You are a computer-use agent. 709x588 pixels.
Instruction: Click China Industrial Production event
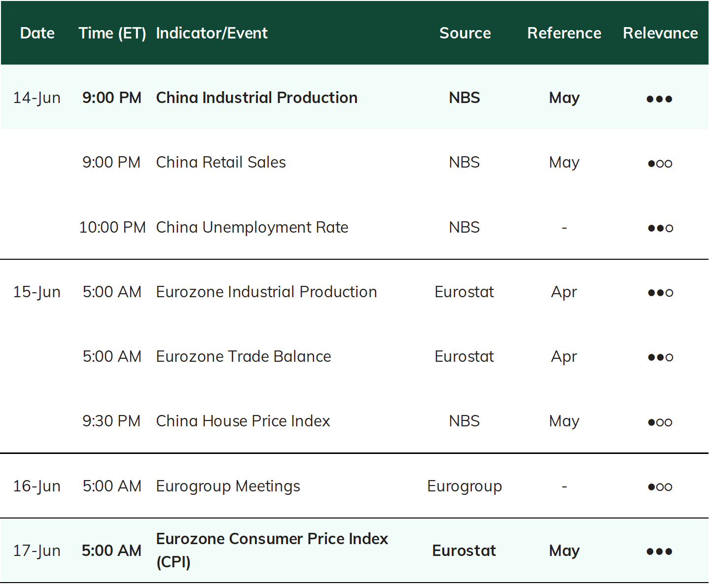tap(257, 98)
